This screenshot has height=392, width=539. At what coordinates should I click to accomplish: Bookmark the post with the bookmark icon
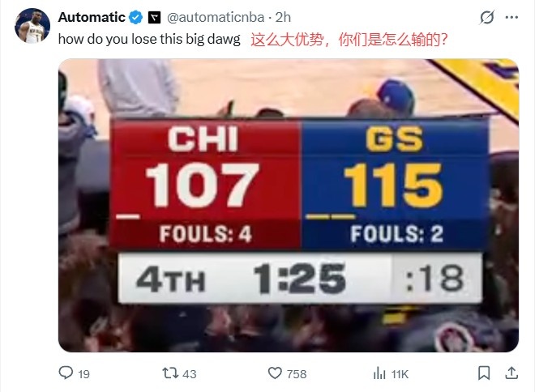click(484, 373)
